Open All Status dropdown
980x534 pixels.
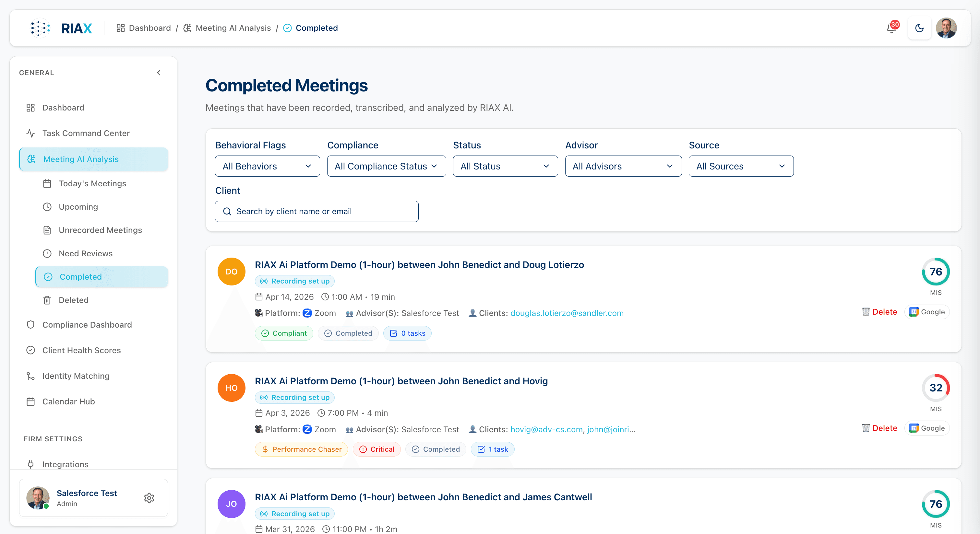pyautogui.click(x=505, y=166)
